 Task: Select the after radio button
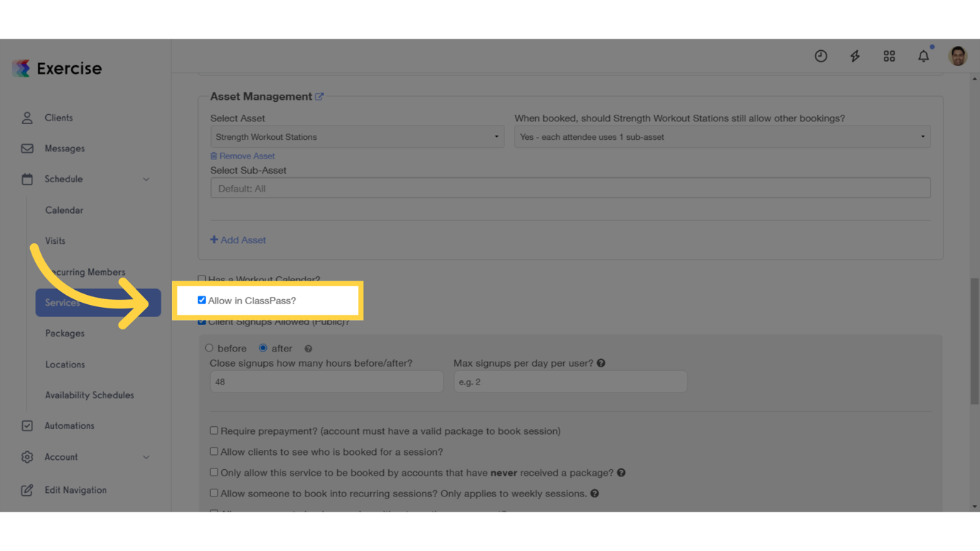(x=263, y=348)
